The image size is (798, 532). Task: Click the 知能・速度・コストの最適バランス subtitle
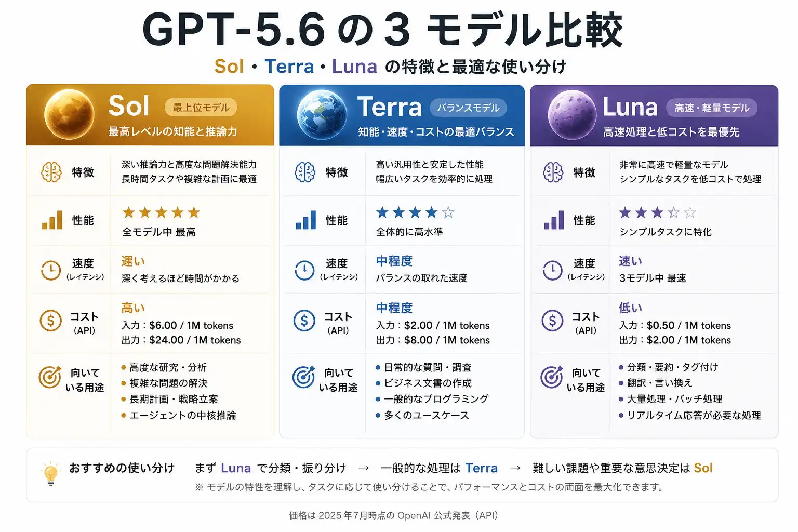pyautogui.click(x=436, y=132)
